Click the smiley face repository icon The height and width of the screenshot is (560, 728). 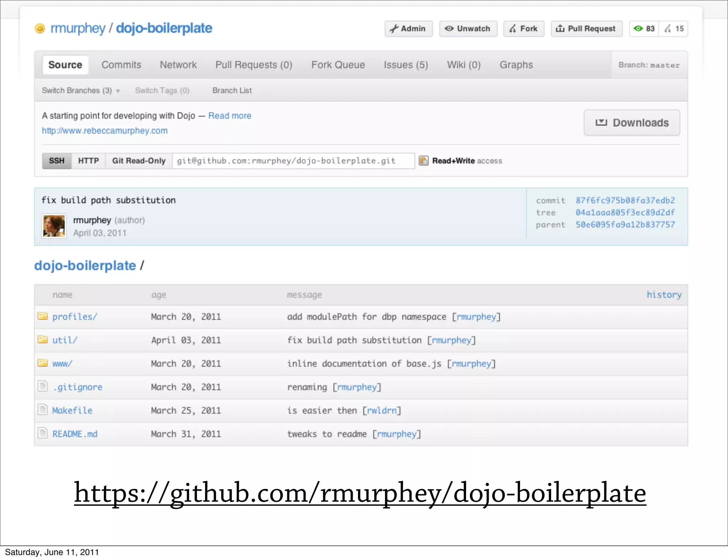pos(40,28)
